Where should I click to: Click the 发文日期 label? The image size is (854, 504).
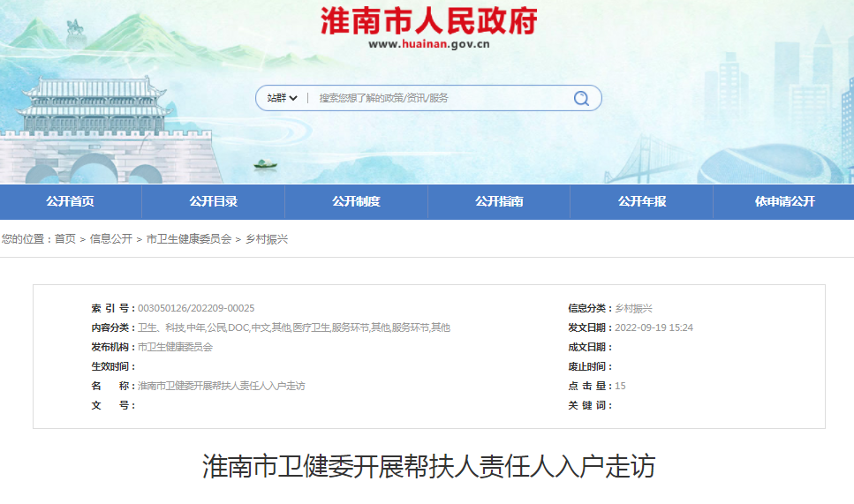click(590, 327)
